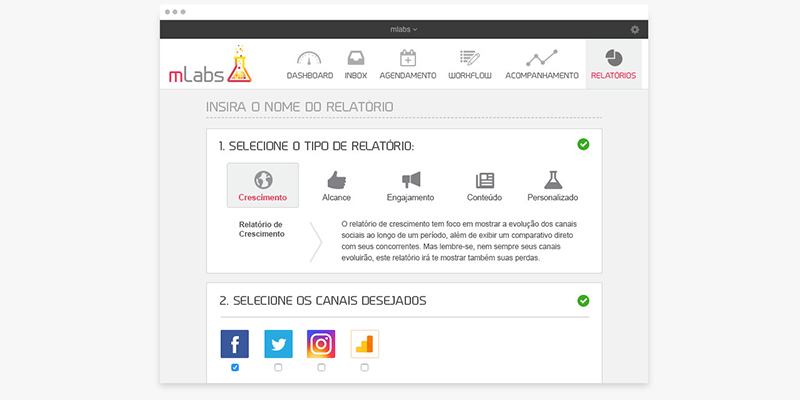800x400 pixels.
Task: Select the Personalizado flask report type
Action: coord(553,180)
